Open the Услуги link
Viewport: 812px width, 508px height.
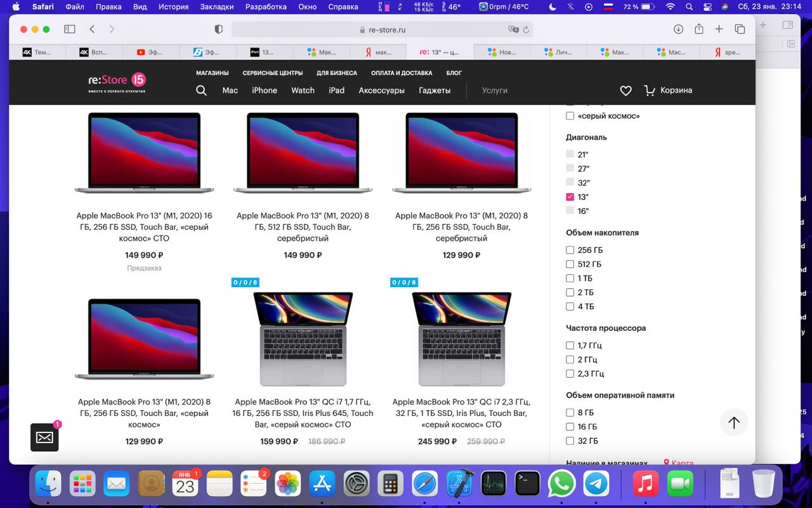[x=495, y=90]
